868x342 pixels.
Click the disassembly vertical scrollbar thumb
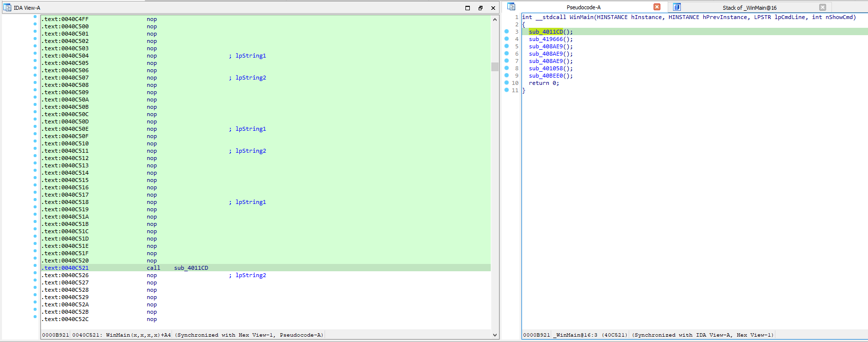coord(495,67)
